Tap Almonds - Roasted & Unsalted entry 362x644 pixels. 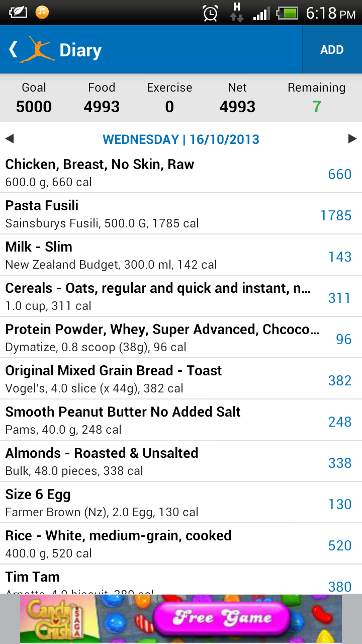[181, 461]
